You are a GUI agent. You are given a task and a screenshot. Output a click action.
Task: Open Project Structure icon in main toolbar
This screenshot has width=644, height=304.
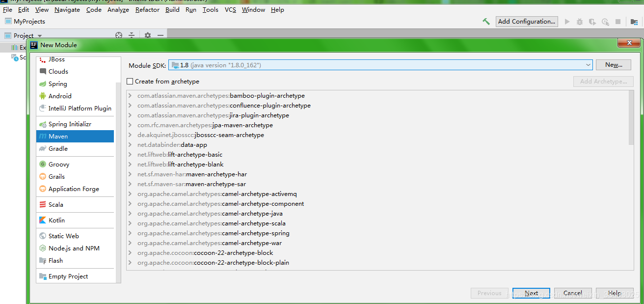[634, 22]
